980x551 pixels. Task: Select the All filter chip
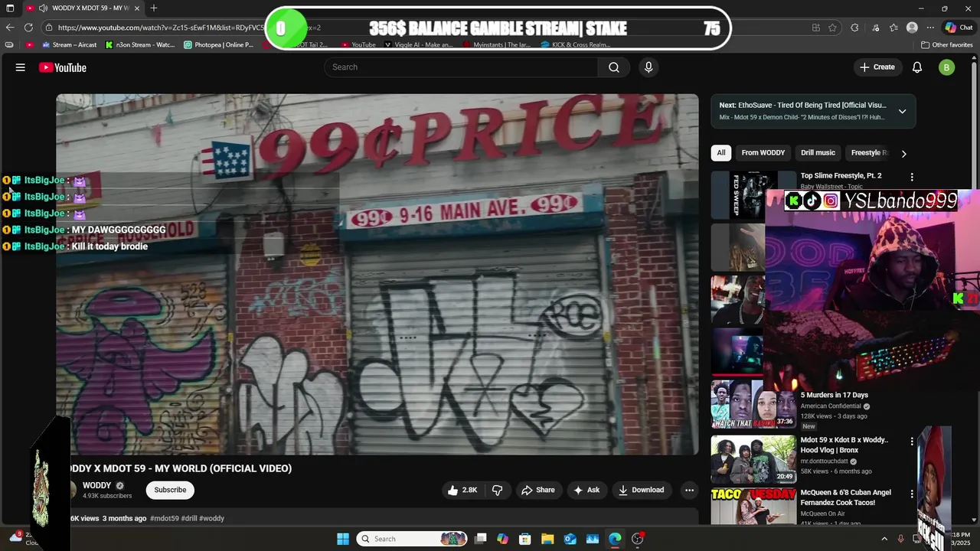[721, 152]
